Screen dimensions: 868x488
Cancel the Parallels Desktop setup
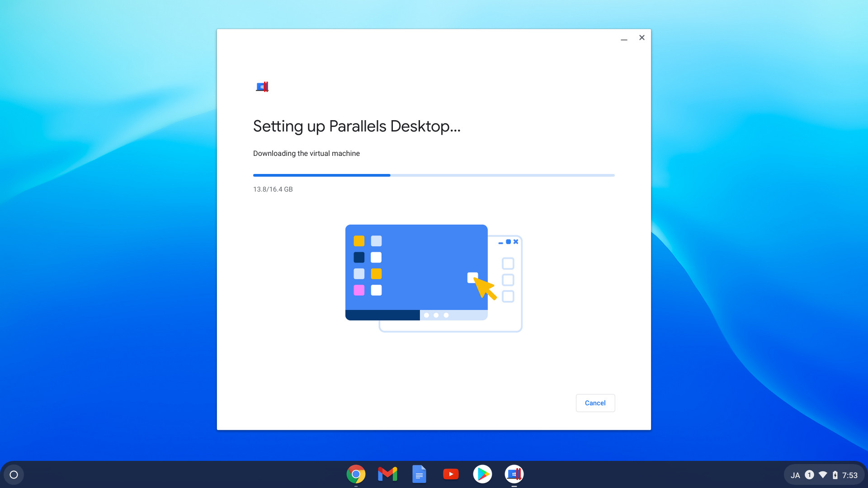595,403
